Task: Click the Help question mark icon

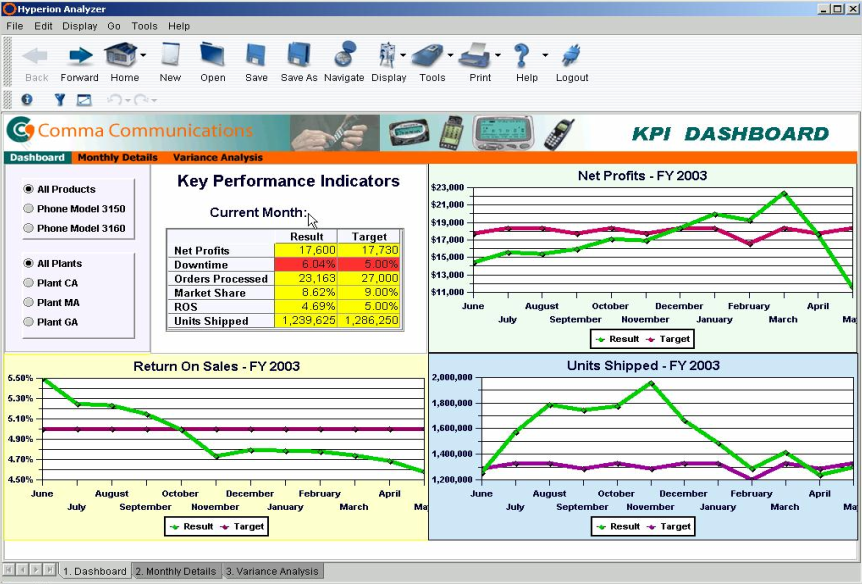Action: point(521,55)
